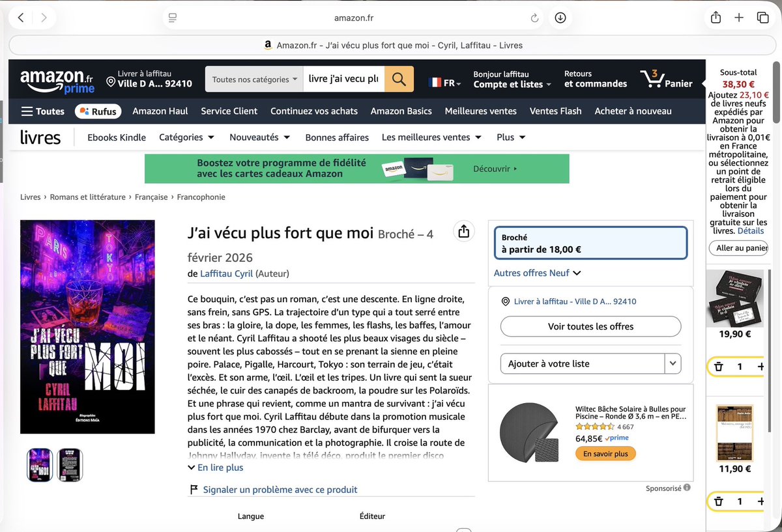Increase quantity of the 11,90 € item
This screenshot has width=782, height=532.
760,501
